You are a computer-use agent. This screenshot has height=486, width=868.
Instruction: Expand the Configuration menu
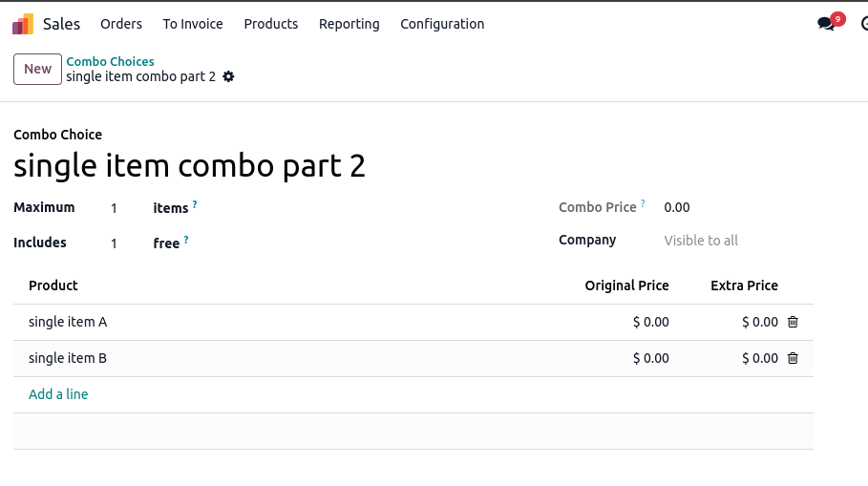(442, 24)
